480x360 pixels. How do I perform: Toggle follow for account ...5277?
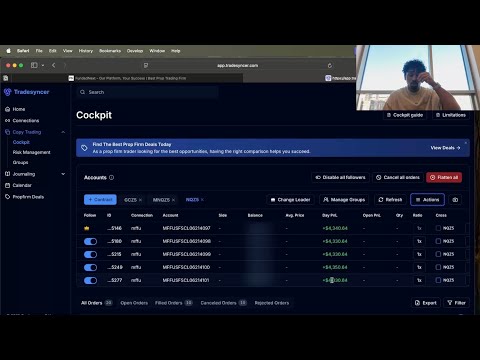coord(90,280)
